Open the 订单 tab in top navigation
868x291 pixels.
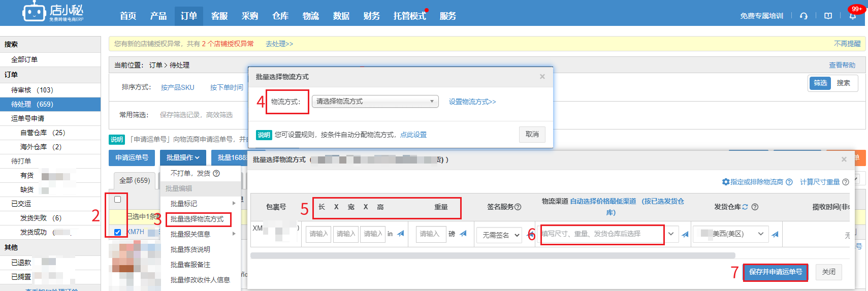point(188,16)
